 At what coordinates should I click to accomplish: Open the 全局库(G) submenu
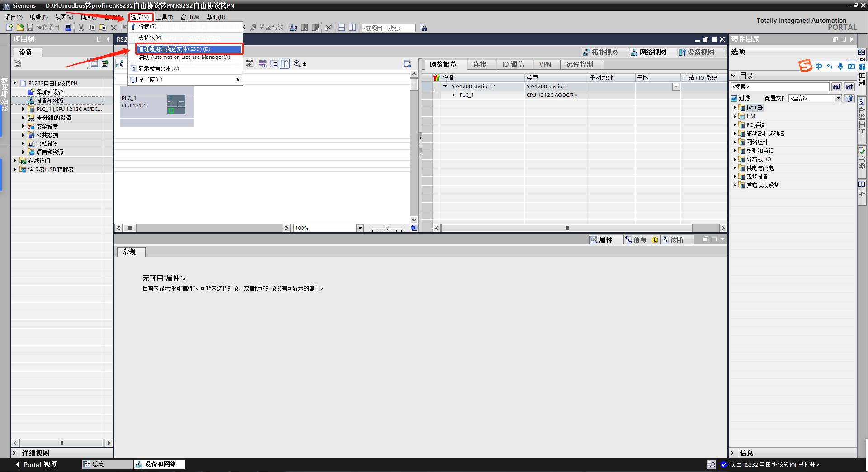click(x=186, y=80)
